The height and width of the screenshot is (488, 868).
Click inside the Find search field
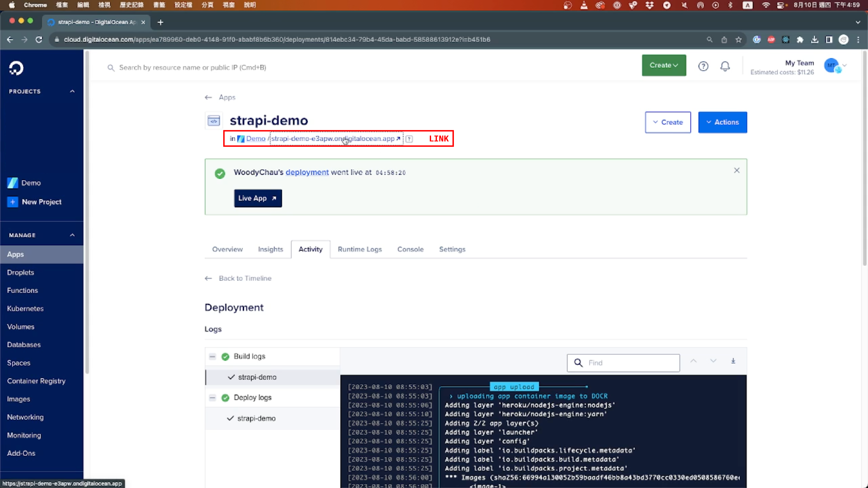pyautogui.click(x=623, y=363)
